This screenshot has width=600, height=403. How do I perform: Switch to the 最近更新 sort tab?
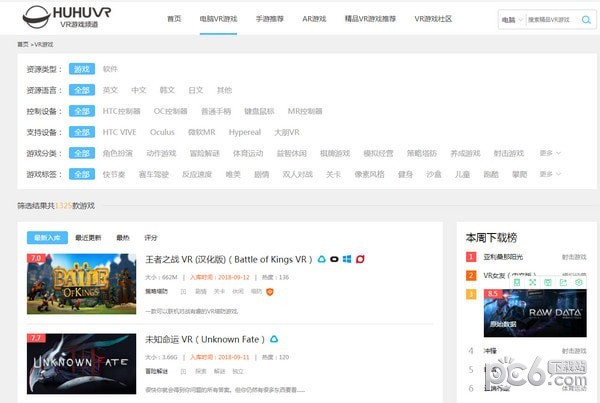tap(88, 238)
